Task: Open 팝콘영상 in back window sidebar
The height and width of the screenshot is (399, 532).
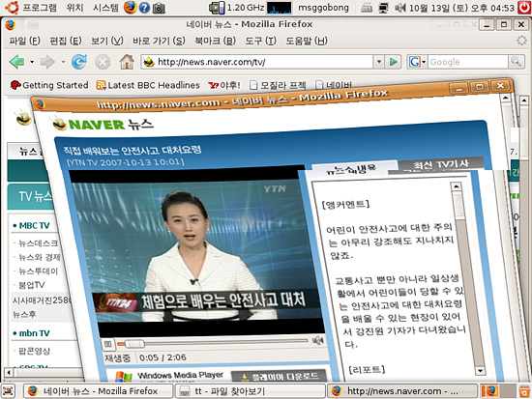Action: [34, 351]
